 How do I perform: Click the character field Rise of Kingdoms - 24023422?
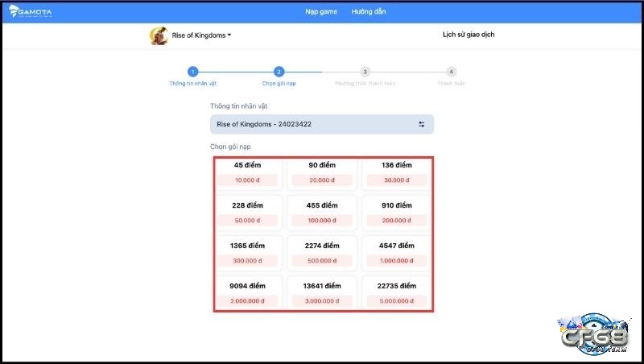pyautogui.click(x=321, y=124)
